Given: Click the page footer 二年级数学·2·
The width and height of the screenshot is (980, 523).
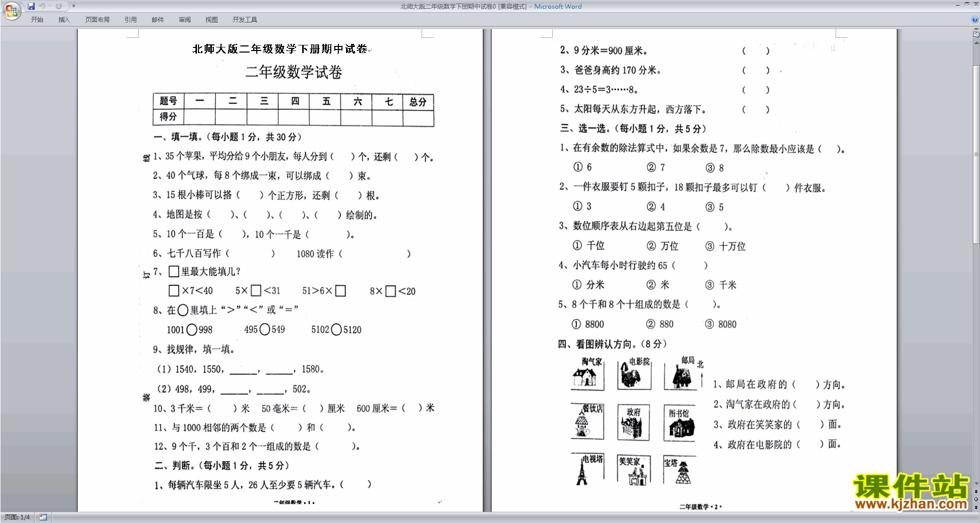Looking at the screenshot, I should (x=700, y=507).
